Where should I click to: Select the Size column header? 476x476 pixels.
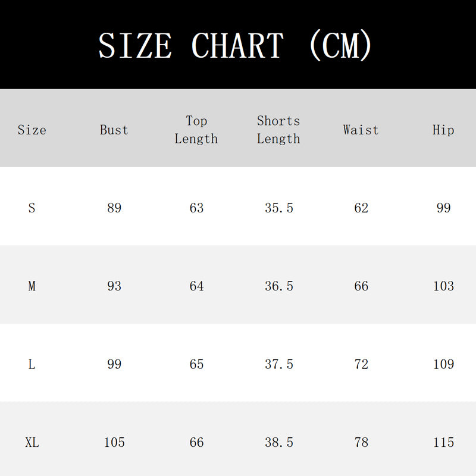coord(32,130)
